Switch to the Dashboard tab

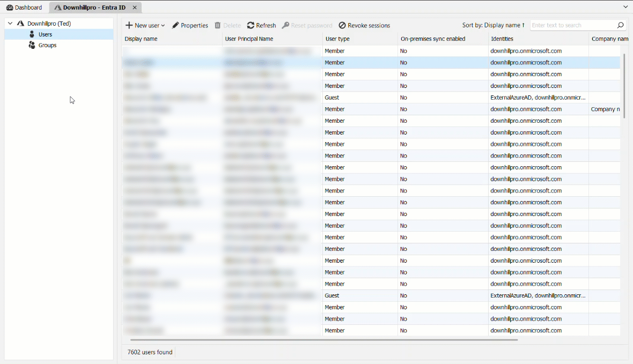24,8
